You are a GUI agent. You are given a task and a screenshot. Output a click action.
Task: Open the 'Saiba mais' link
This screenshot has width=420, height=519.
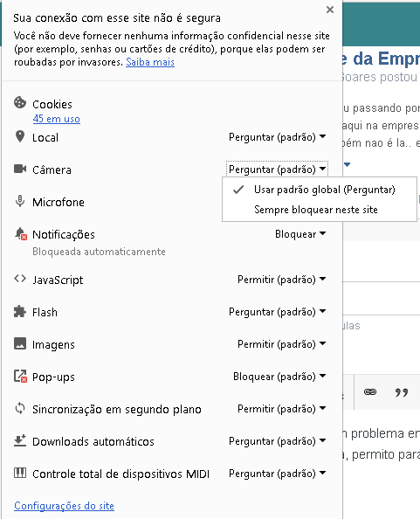point(150,62)
